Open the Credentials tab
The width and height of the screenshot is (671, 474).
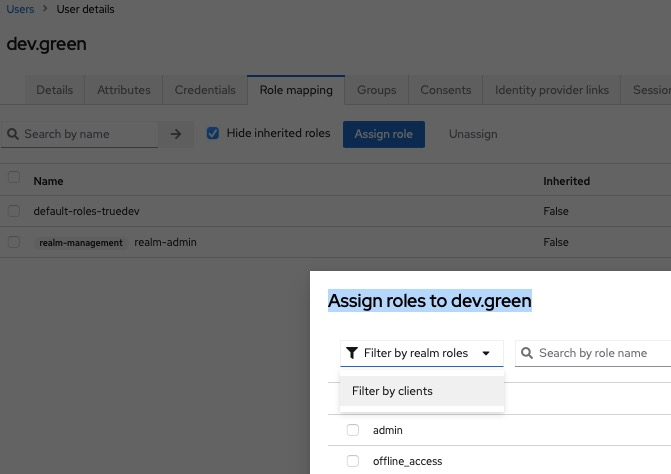[x=205, y=90]
